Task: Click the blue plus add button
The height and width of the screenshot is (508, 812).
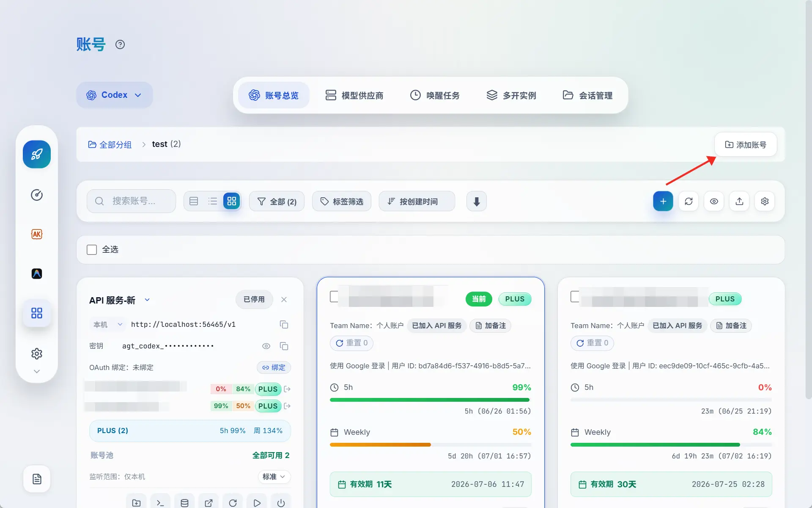Action: pos(663,201)
